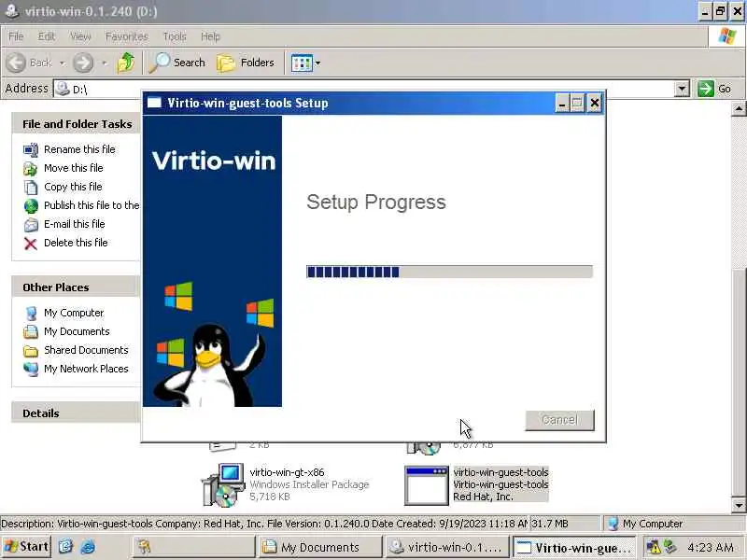This screenshot has height=560, width=747.
Task: Open the Help menu
Action: click(210, 36)
